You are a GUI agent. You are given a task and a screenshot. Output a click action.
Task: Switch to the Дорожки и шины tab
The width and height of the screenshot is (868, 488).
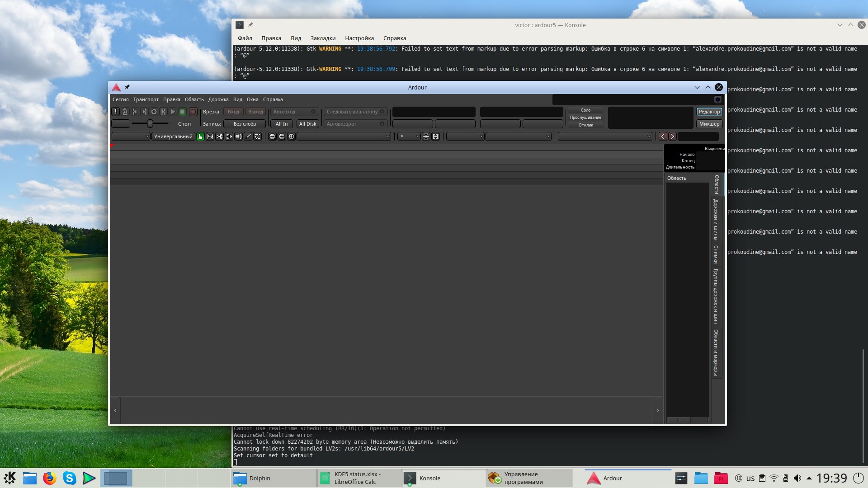716,220
